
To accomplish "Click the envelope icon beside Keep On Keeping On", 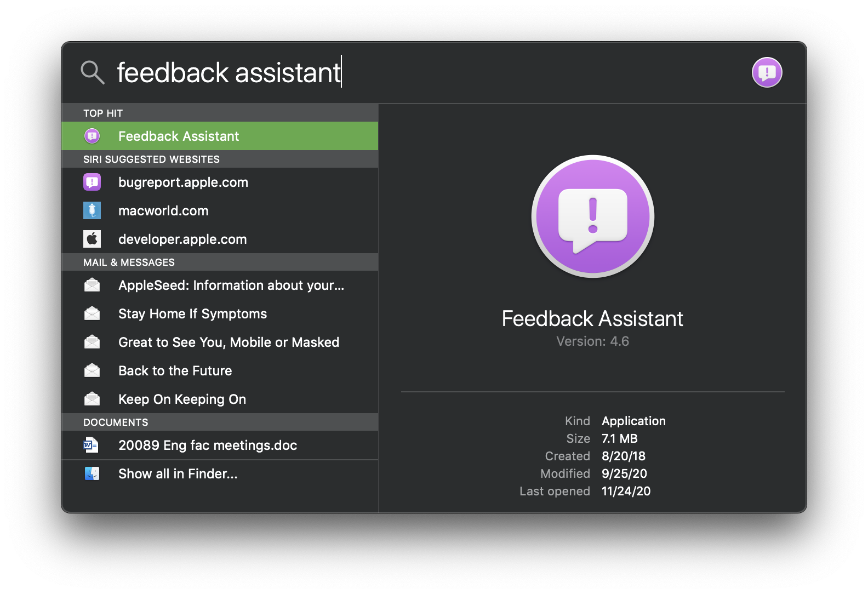I will (92, 399).
